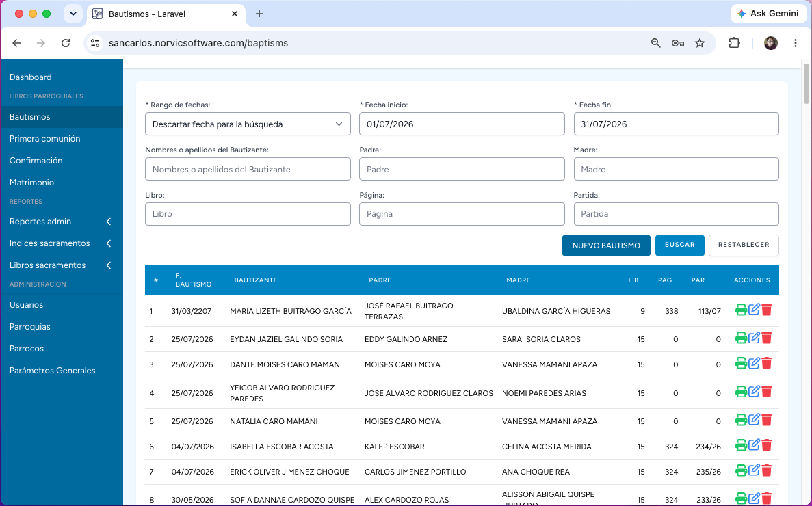Click the Fecha fin date field
812x506 pixels.
pyautogui.click(x=677, y=124)
